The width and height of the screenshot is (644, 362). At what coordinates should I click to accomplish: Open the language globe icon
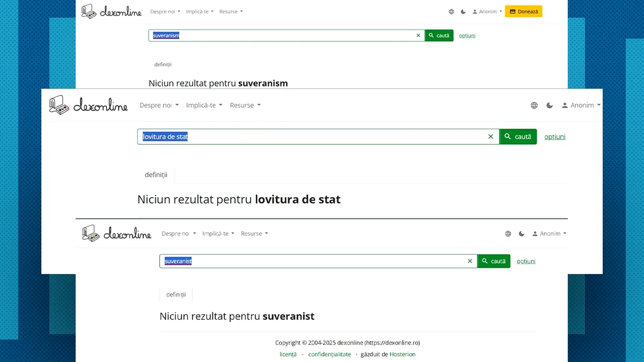(x=534, y=105)
